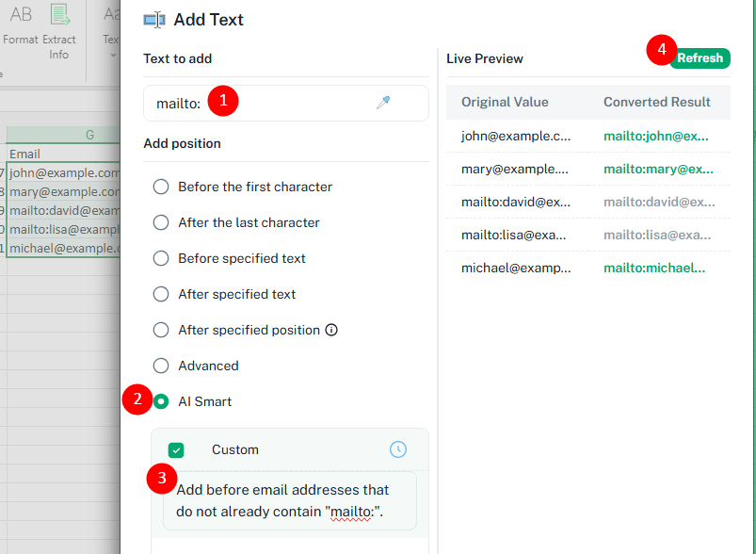Click cell containing mailto:david in spreadsheet
Viewport: 756px width, 554px height.
[x=63, y=210]
